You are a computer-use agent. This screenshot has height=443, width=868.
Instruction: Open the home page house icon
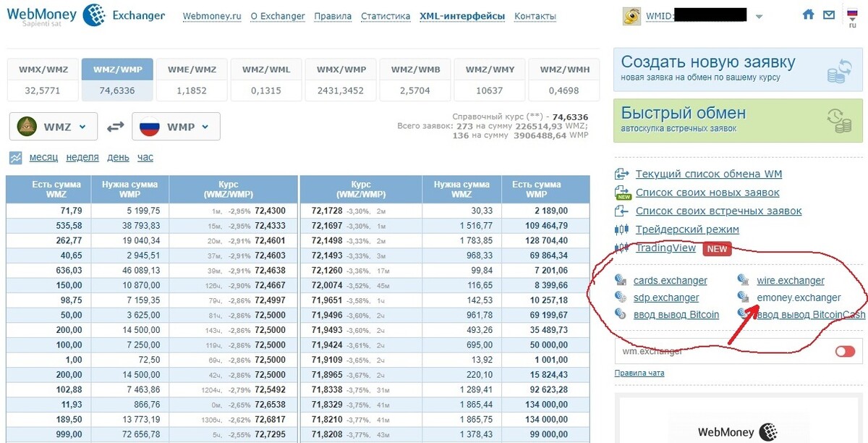click(809, 14)
